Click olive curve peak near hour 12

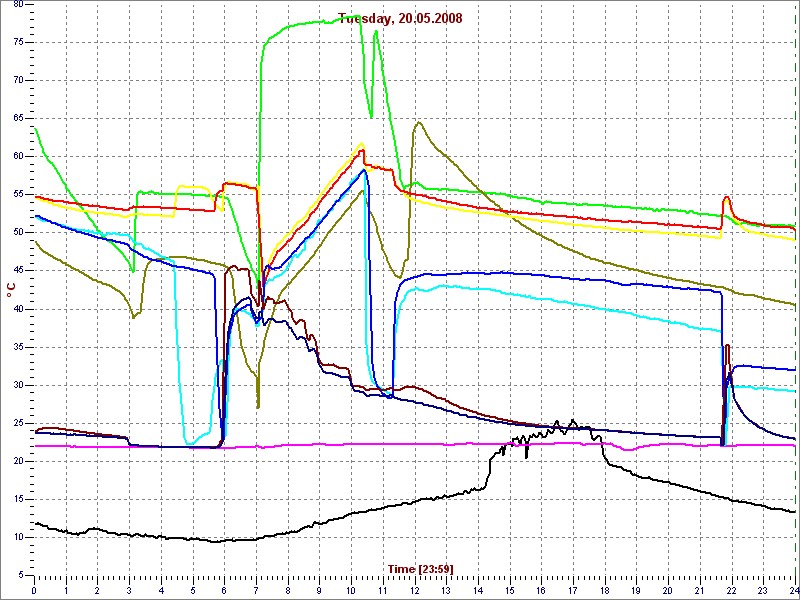(419, 122)
